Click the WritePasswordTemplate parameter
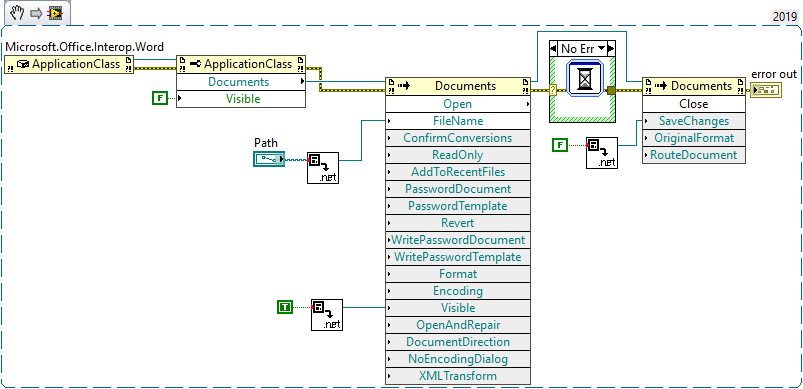 tap(458, 257)
